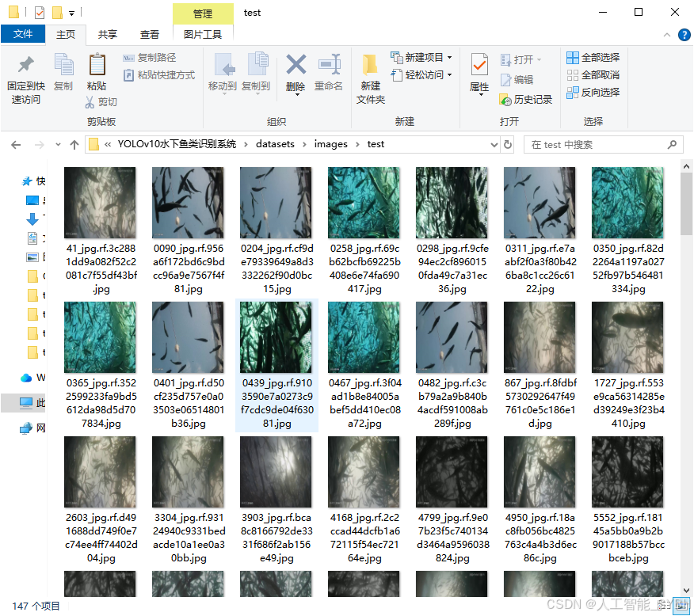Pin to Quick access icon
The height and width of the screenshot is (616, 694).
pos(25,66)
